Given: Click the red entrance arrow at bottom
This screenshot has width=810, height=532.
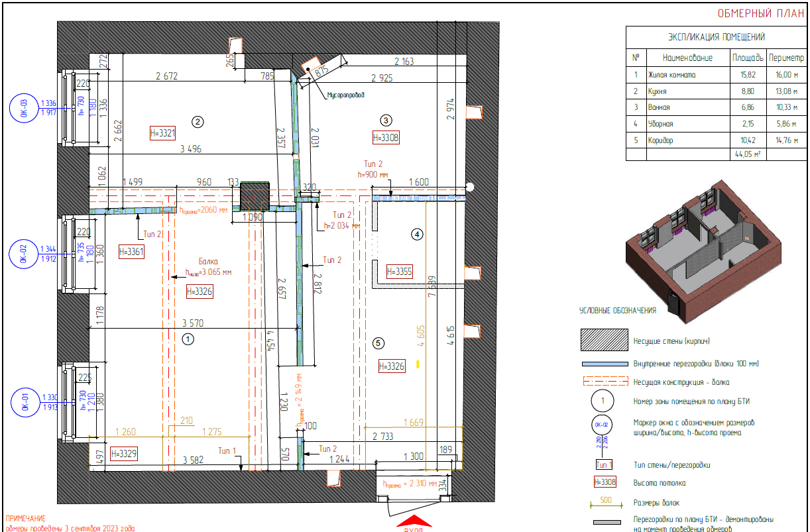Looking at the screenshot, I should coord(413,521).
